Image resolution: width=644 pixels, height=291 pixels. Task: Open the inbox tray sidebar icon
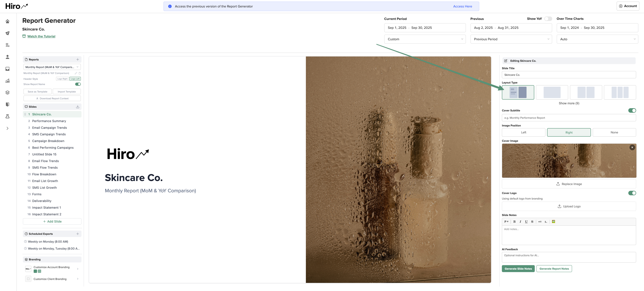click(x=7, y=69)
